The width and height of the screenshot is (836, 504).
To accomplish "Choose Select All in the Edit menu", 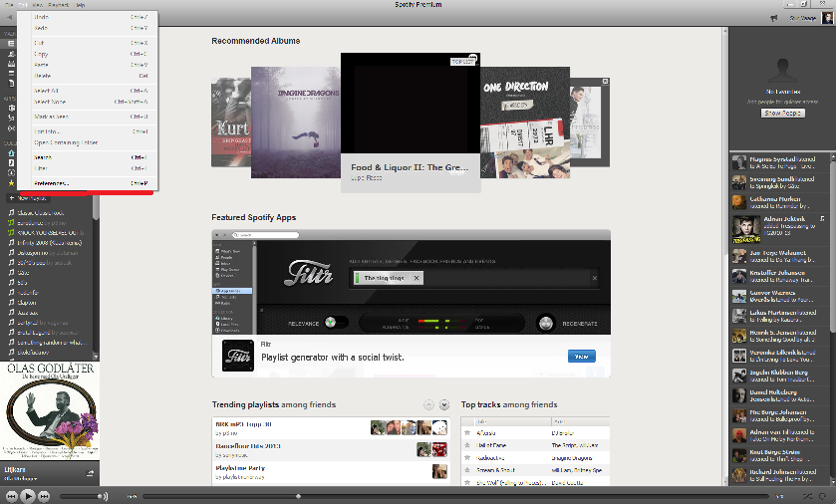I will click(88, 91).
